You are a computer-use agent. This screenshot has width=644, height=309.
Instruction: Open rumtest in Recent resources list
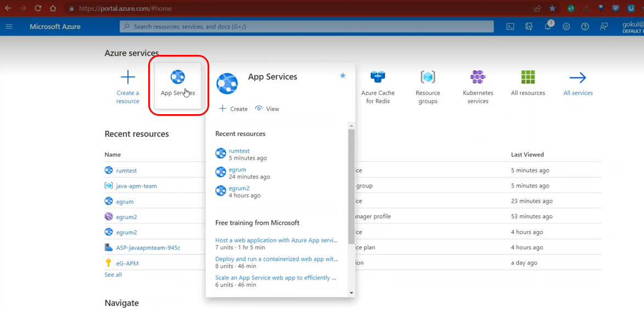126,170
